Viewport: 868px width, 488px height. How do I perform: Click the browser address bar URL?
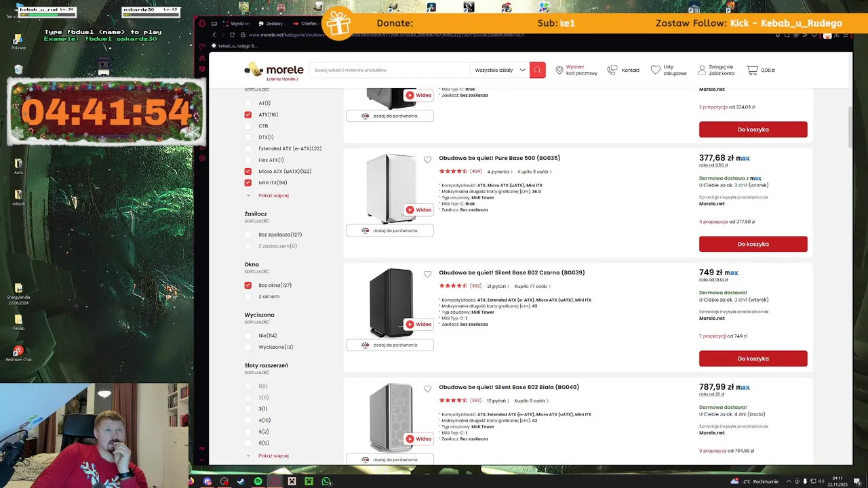[387, 35]
